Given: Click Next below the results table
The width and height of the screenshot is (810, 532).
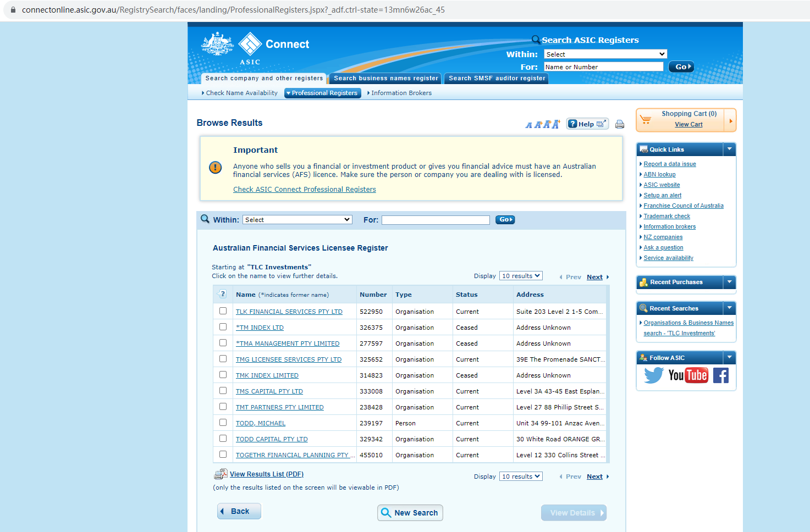Looking at the screenshot, I should pyautogui.click(x=594, y=476).
